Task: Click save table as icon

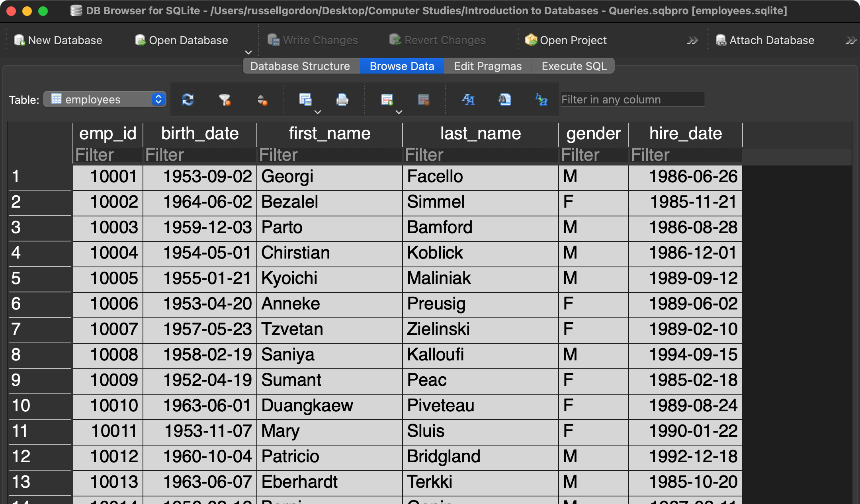Action: pyautogui.click(x=305, y=99)
